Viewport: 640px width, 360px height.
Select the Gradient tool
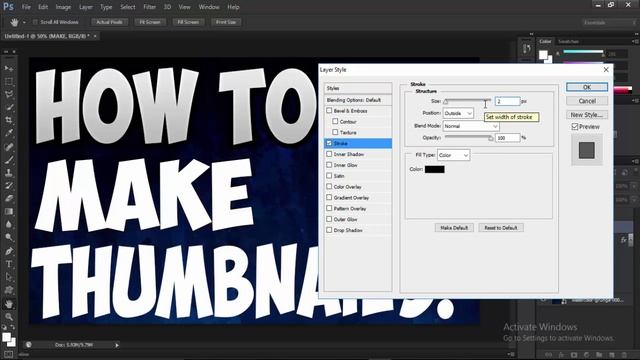(9, 211)
